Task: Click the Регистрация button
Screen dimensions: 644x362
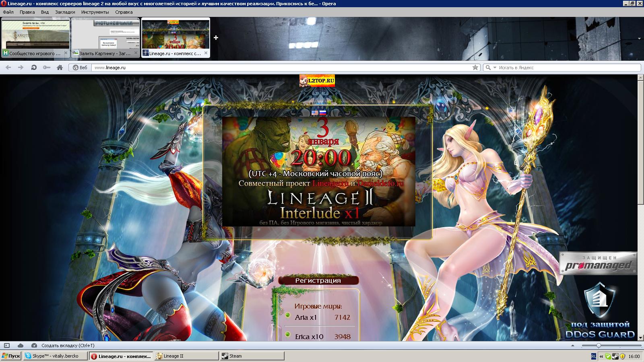Action: pyautogui.click(x=318, y=280)
